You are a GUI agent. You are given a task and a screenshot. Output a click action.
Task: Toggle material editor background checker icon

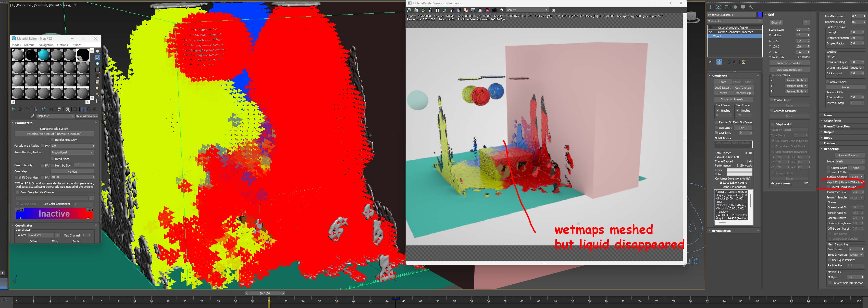[x=97, y=64]
